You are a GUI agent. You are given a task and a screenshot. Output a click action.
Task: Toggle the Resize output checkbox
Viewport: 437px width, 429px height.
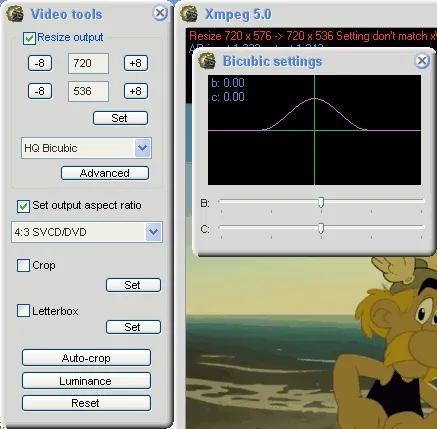[x=29, y=38]
